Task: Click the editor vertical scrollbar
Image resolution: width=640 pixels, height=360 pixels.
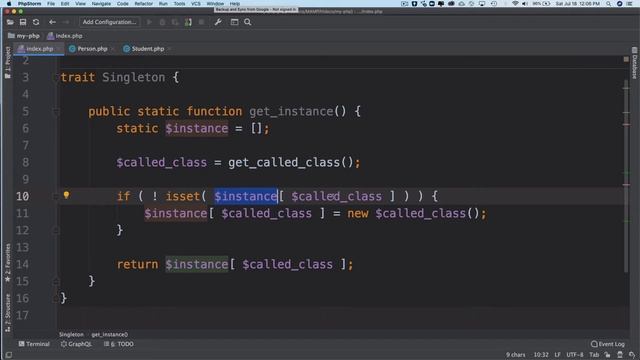Action: [x=626, y=176]
